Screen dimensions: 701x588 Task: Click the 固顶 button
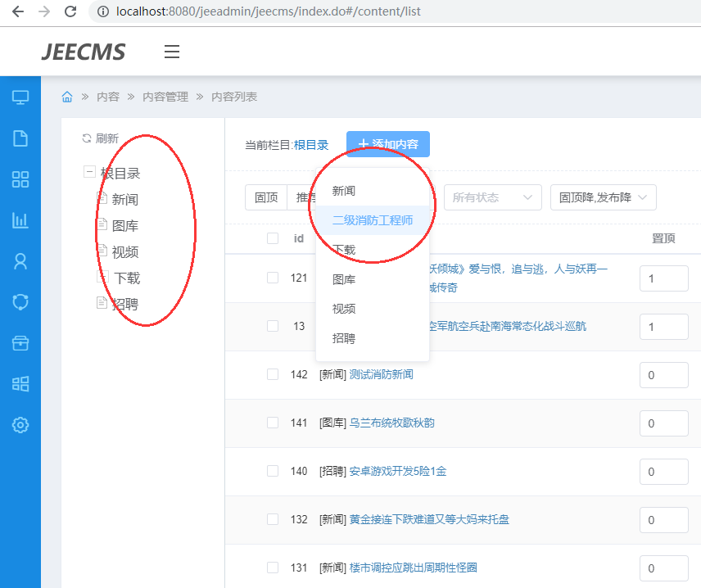coord(266,197)
